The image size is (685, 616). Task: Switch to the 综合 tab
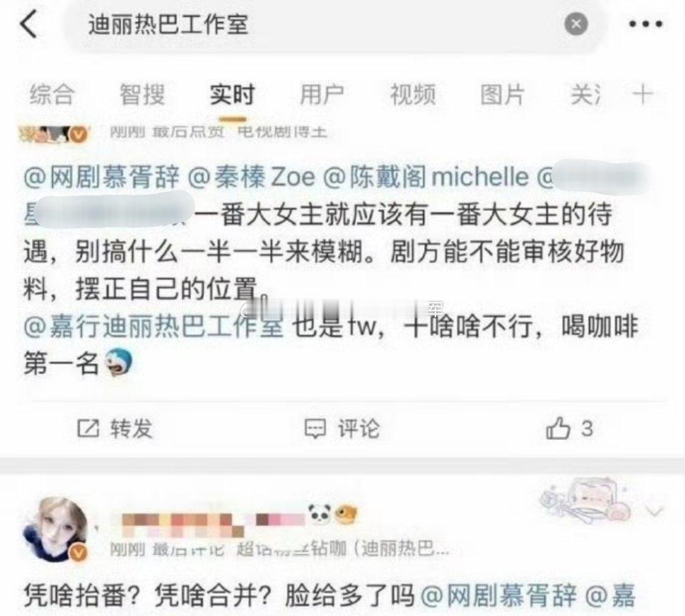(x=52, y=94)
